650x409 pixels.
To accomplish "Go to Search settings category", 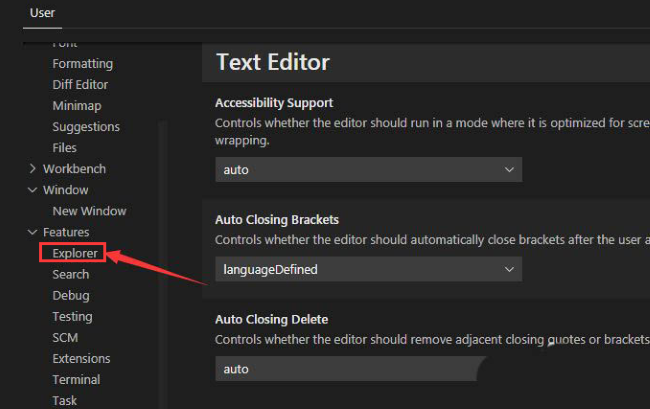I will [70, 274].
